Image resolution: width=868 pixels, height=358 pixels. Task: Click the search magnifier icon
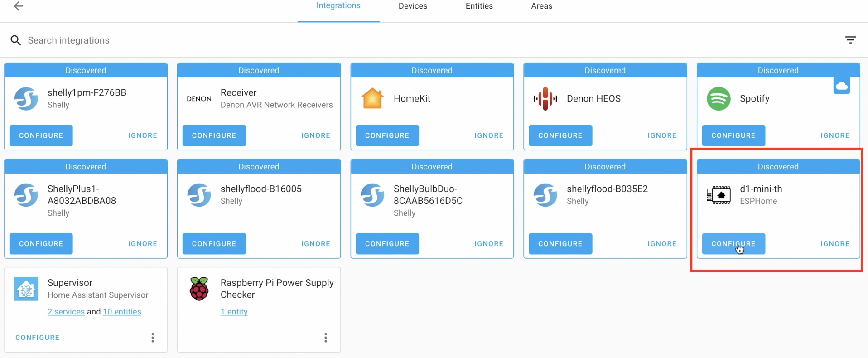coord(16,40)
